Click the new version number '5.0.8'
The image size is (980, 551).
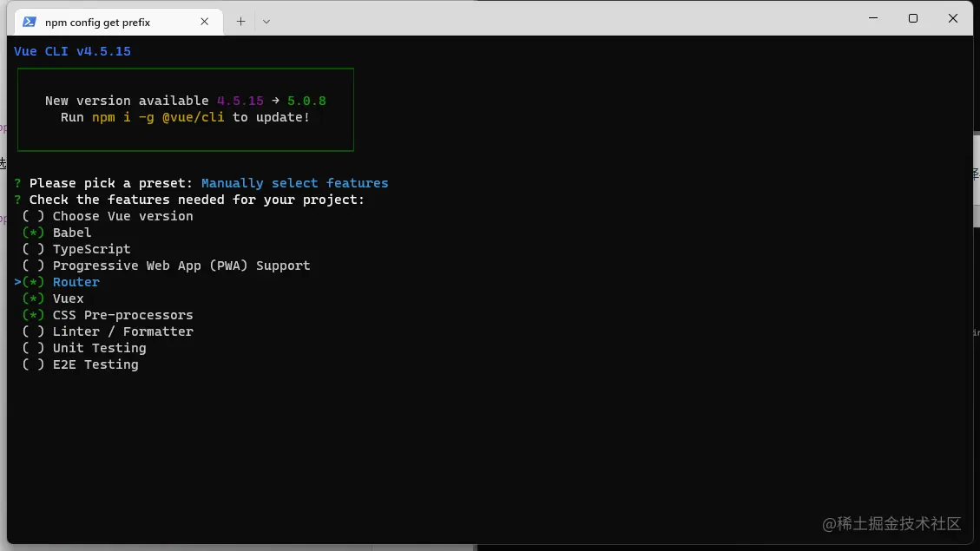pos(307,101)
